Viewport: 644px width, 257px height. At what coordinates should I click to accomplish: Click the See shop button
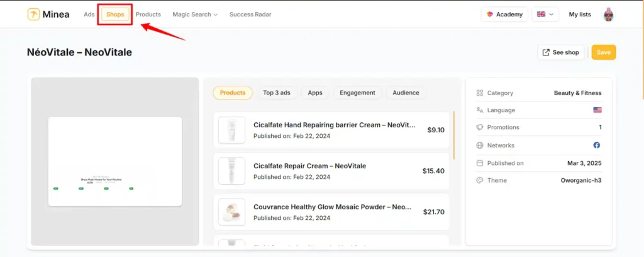click(560, 52)
